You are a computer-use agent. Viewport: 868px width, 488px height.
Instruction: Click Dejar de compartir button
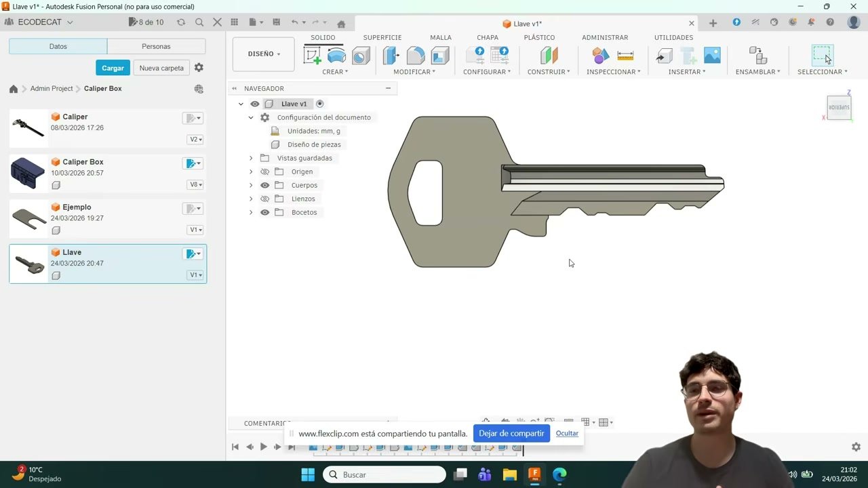click(511, 433)
